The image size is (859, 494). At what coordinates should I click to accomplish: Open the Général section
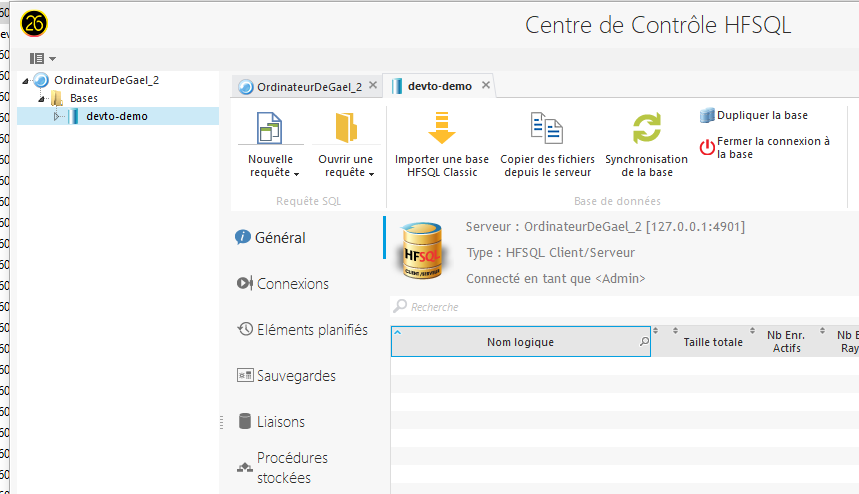point(280,238)
